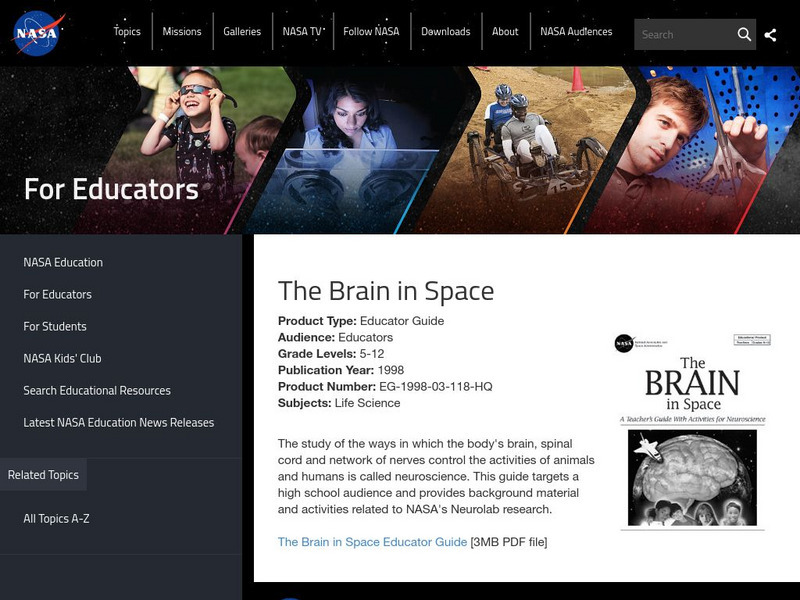Open For Educators in the sidebar
This screenshot has width=800, height=600.
[x=58, y=294]
